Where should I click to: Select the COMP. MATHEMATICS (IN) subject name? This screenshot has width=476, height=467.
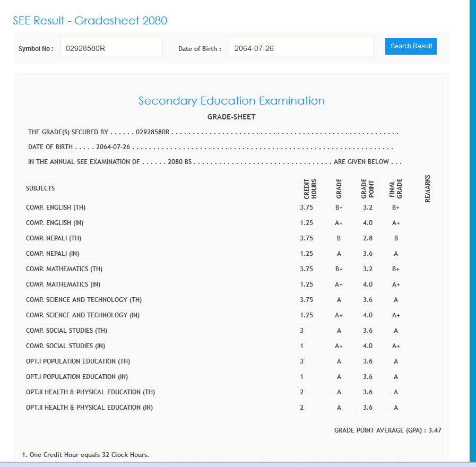click(x=63, y=284)
